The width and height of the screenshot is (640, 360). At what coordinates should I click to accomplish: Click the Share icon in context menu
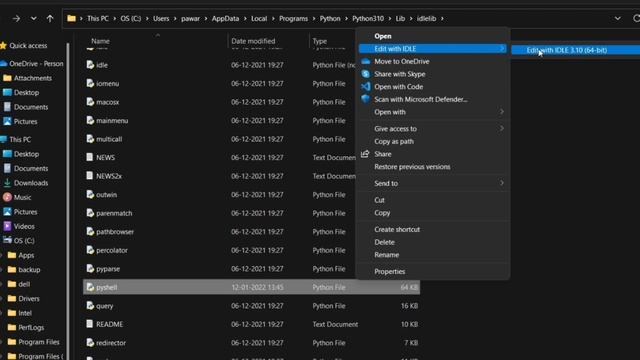pyautogui.click(x=365, y=154)
